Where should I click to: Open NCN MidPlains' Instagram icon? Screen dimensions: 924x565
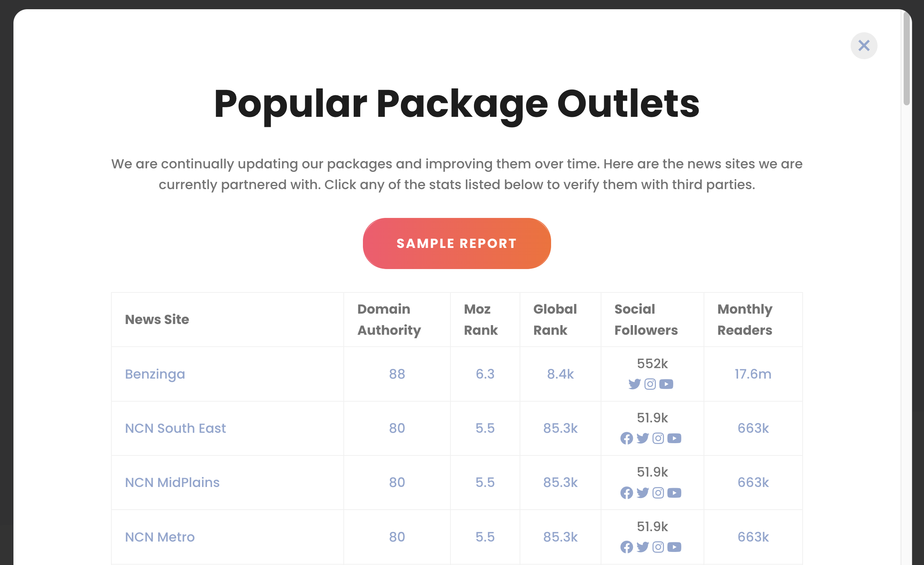658,493
